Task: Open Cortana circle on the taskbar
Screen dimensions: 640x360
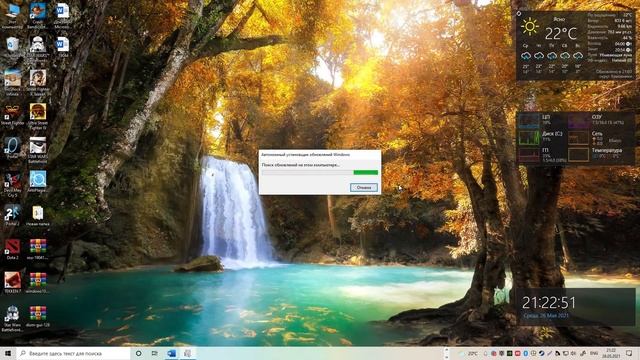Action: (x=138, y=353)
